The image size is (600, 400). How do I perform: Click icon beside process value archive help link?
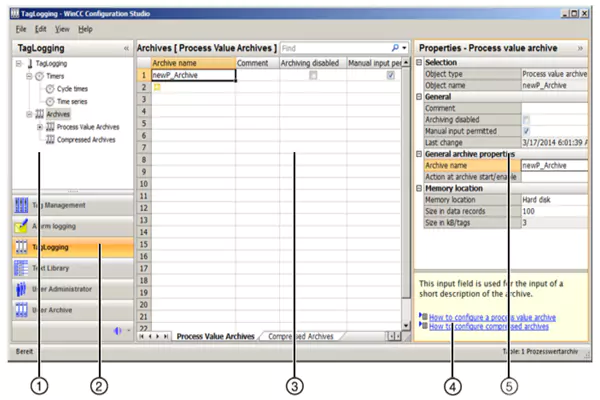(423, 316)
